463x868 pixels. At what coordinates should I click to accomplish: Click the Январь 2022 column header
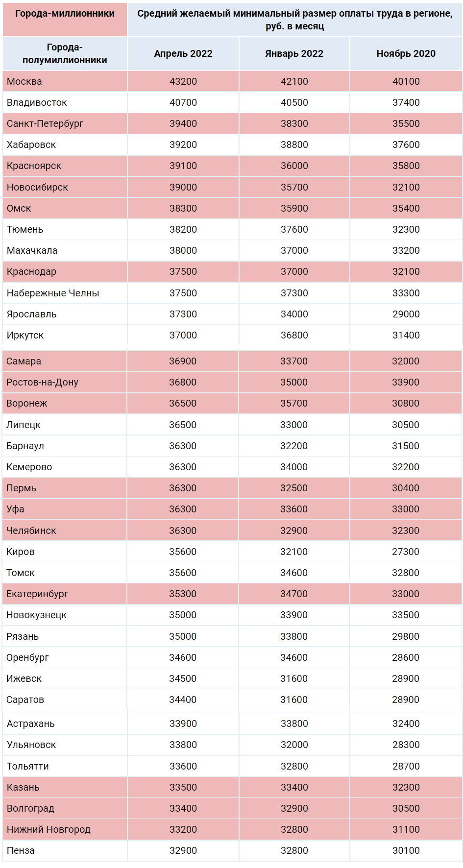point(294,54)
